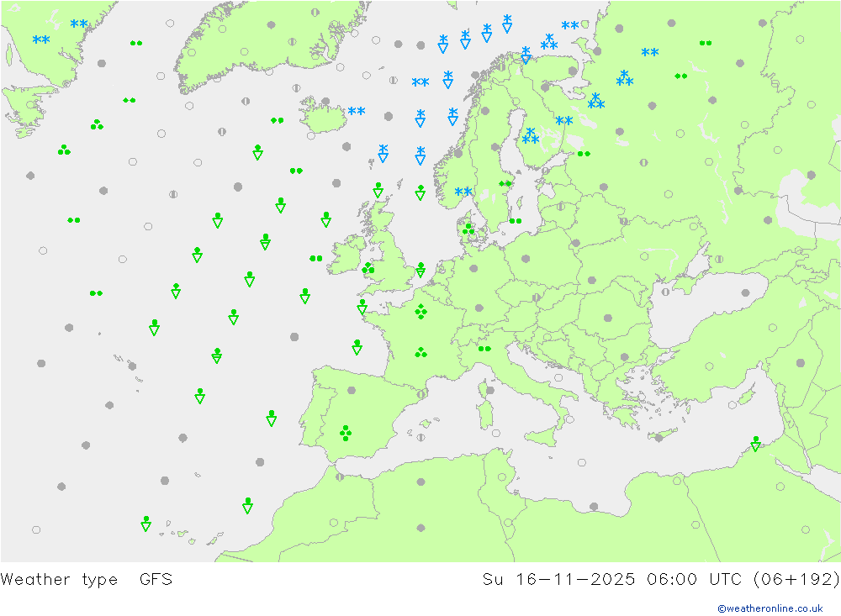Select the shower symbol over southeast England
Viewport: 841px width, 616px height.
421,270
